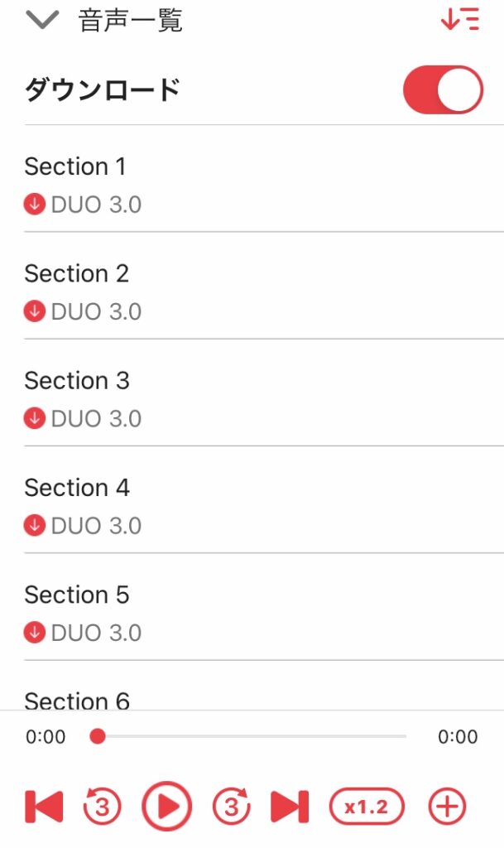The width and height of the screenshot is (504, 848).
Task: Open the sort order icon
Action: (460, 20)
